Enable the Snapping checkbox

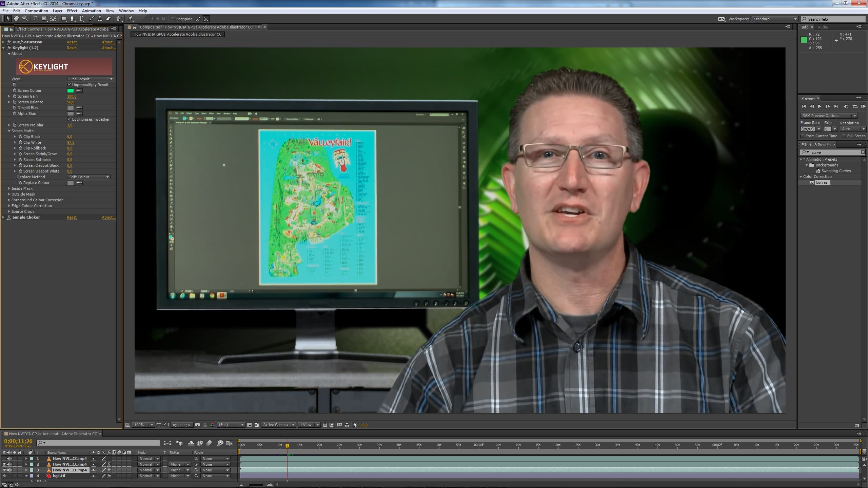click(x=173, y=19)
